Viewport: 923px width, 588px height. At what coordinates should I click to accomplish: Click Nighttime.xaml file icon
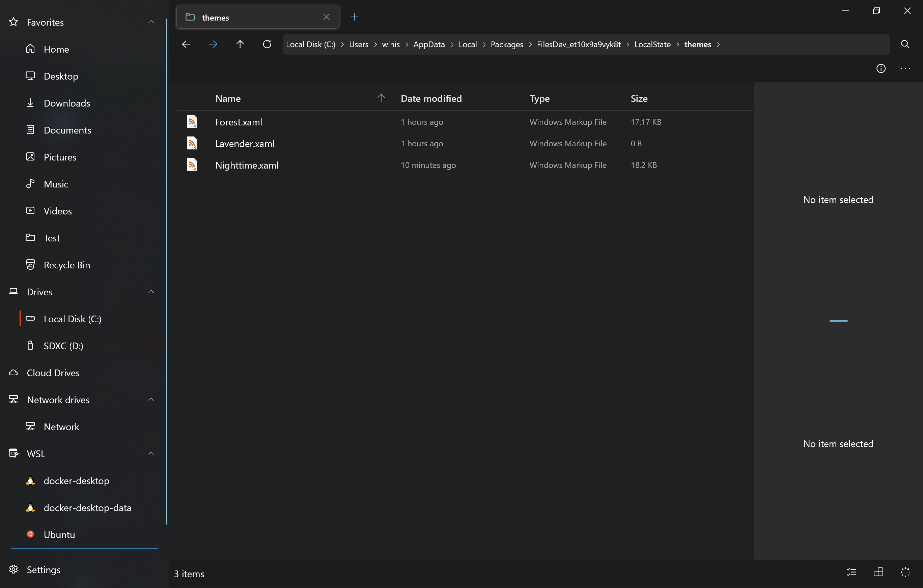(x=192, y=165)
